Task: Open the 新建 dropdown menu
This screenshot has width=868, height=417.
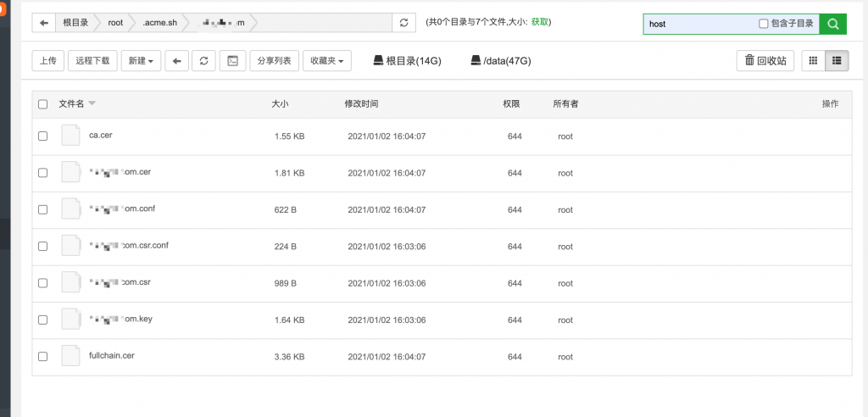Action: click(x=141, y=61)
